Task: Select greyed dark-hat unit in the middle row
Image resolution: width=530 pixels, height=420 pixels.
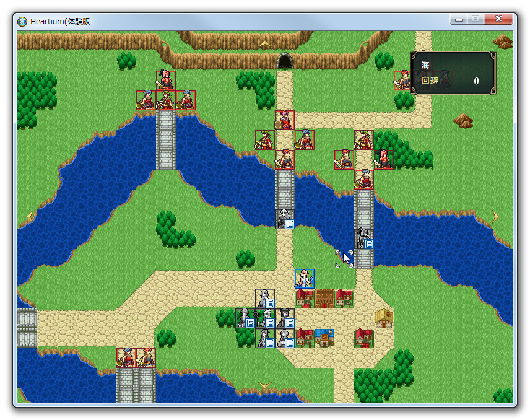Action: coord(285,318)
